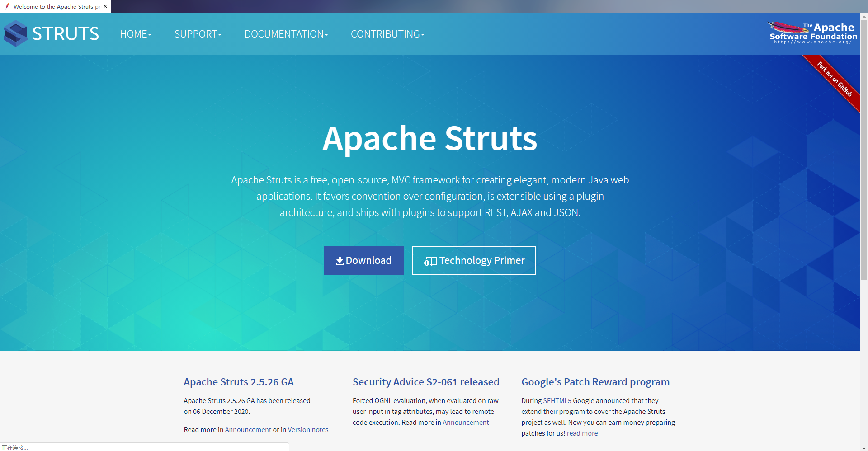
Task: Click the large Apache Struts hero title
Action: [430, 138]
